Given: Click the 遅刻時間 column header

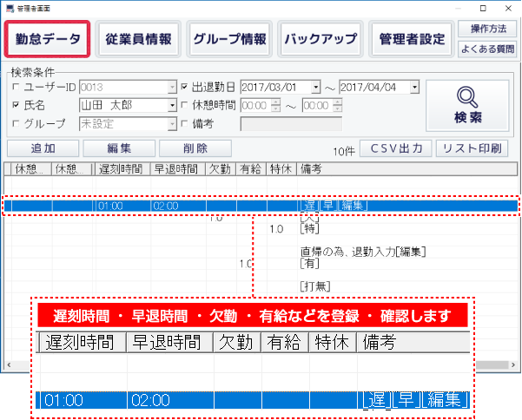Looking at the screenshot, I should tap(122, 168).
